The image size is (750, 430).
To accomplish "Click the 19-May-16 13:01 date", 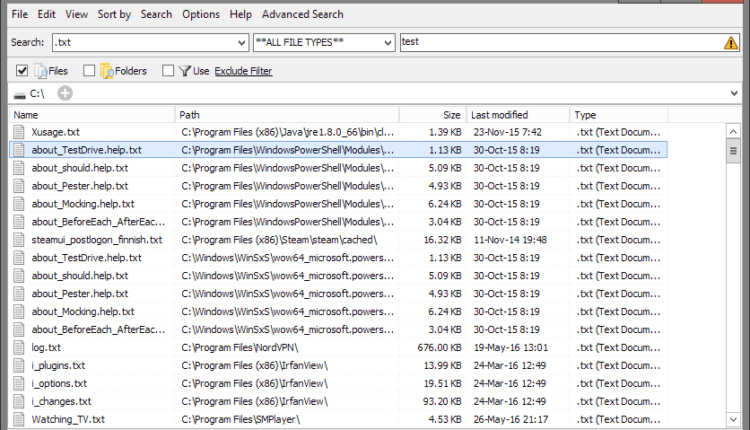I will (x=511, y=348).
